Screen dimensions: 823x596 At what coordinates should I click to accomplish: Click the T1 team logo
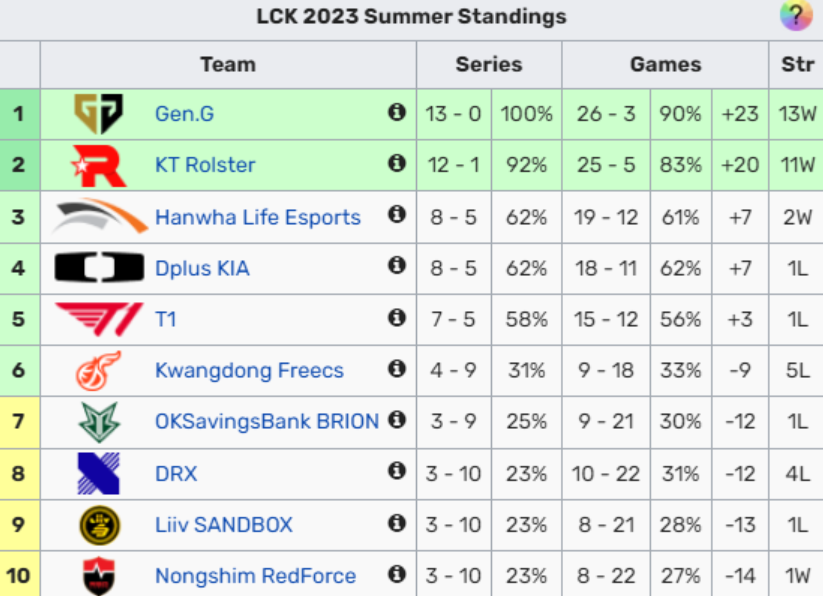pyautogui.click(x=98, y=319)
